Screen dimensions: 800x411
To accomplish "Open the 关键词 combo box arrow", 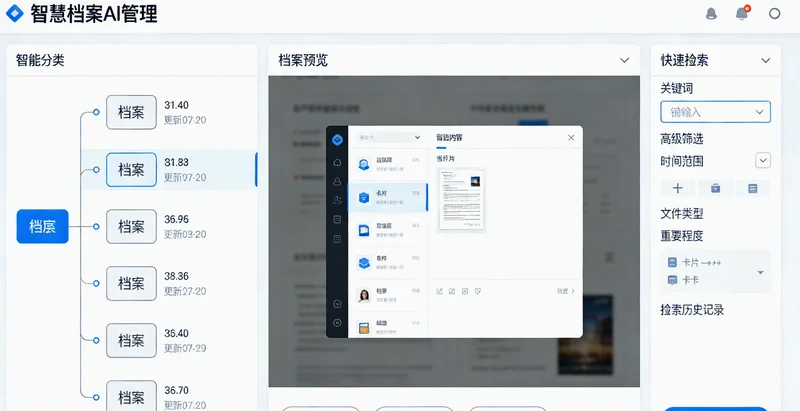I will pos(759,112).
